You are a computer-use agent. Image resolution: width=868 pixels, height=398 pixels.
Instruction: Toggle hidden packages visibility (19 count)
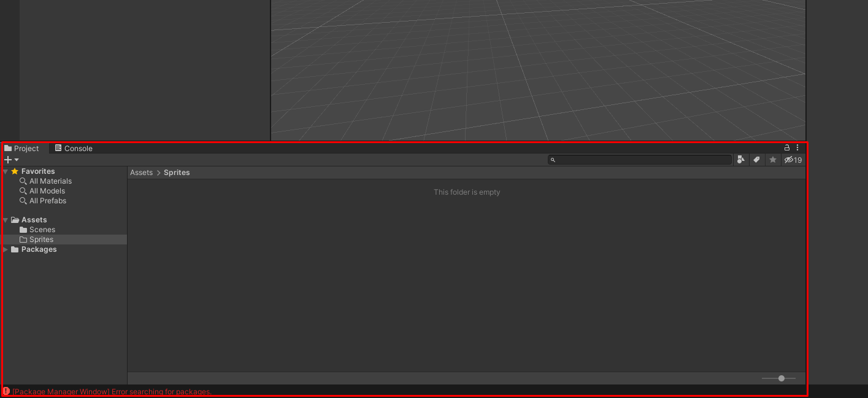(x=793, y=160)
